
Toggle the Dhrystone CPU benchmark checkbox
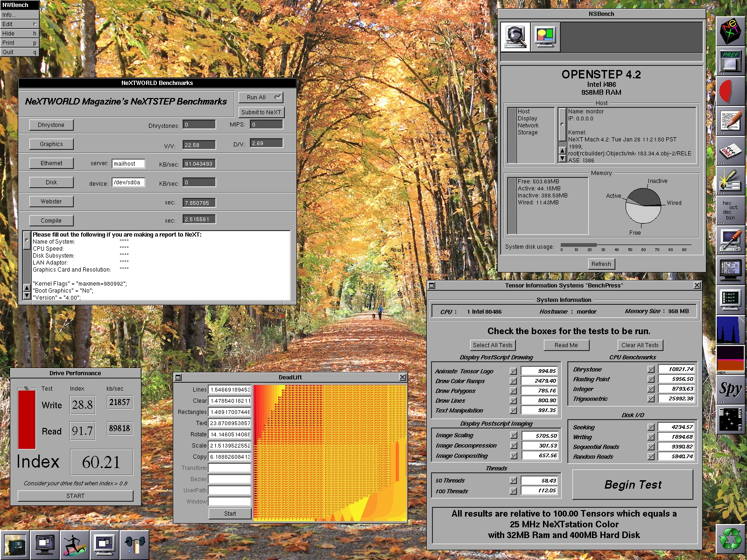coord(651,369)
